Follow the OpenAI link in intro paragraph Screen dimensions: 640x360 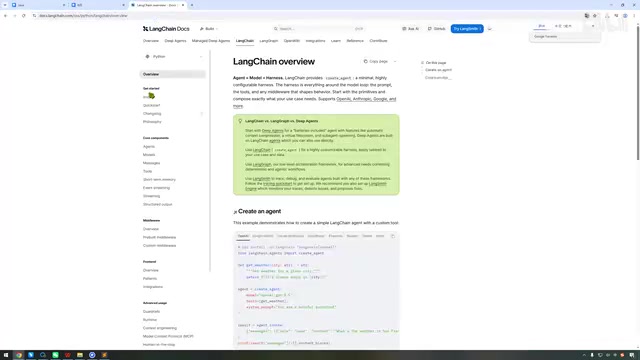pos(343,99)
